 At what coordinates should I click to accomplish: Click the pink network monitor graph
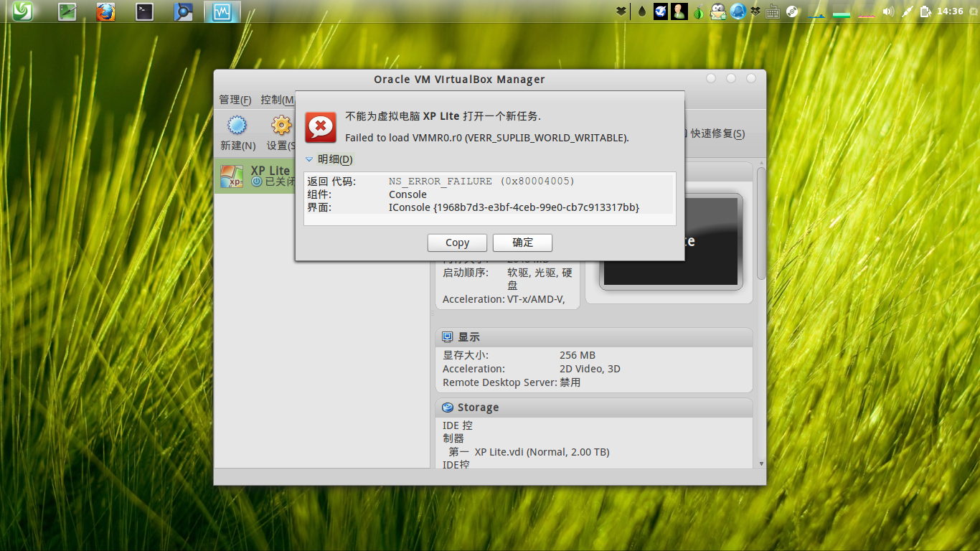click(867, 11)
